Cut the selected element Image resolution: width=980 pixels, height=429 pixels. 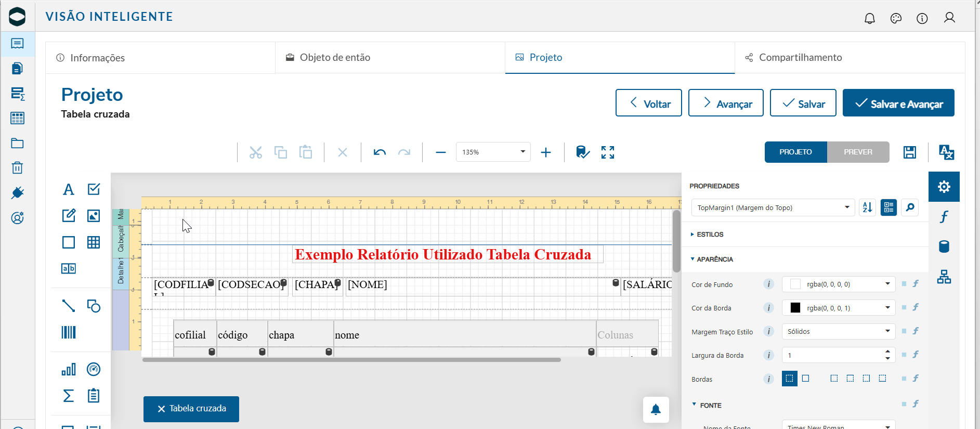[255, 152]
